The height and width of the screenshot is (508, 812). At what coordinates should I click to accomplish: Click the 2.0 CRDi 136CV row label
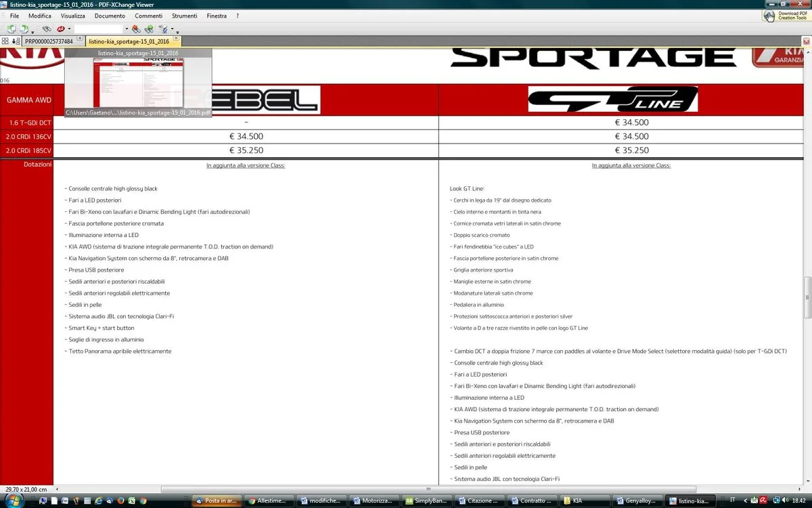point(28,136)
